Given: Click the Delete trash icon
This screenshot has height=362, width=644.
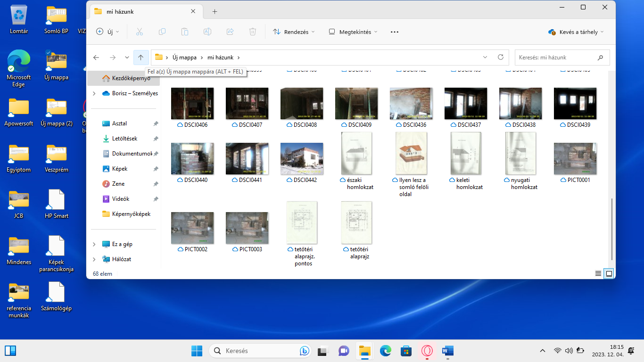Looking at the screenshot, I should [253, 32].
